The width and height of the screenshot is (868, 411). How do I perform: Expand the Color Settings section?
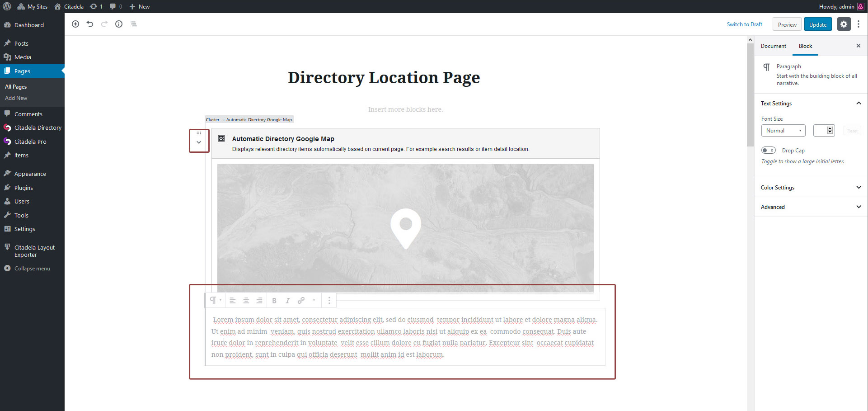(x=811, y=188)
